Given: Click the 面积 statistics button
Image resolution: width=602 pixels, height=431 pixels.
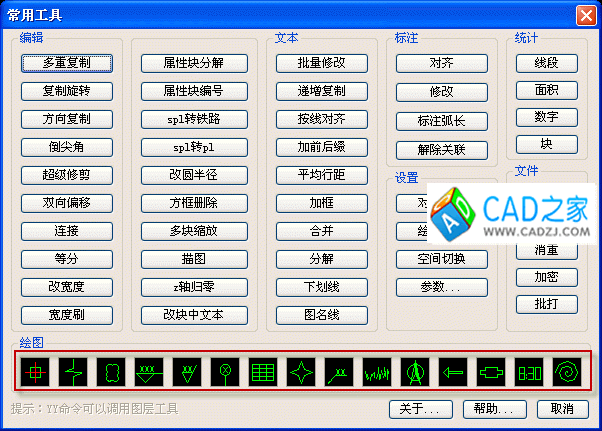Looking at the screenshot, I should coord(547,90).
